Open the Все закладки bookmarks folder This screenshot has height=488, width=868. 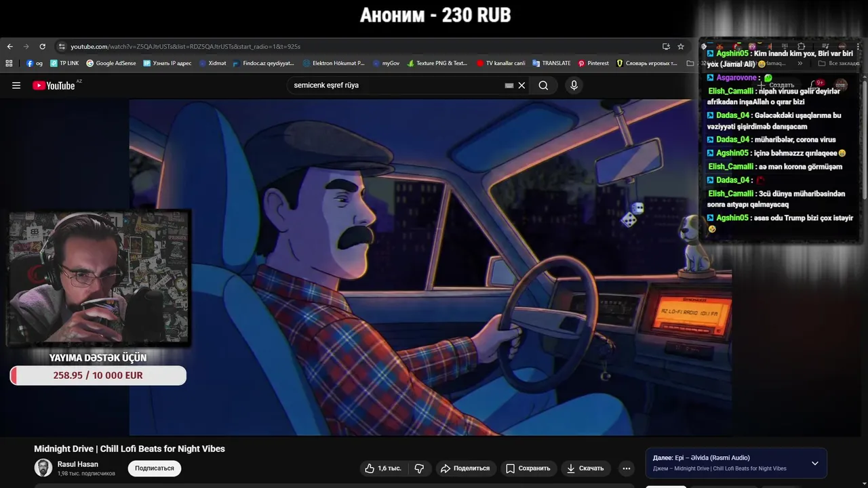pos(839,63)
